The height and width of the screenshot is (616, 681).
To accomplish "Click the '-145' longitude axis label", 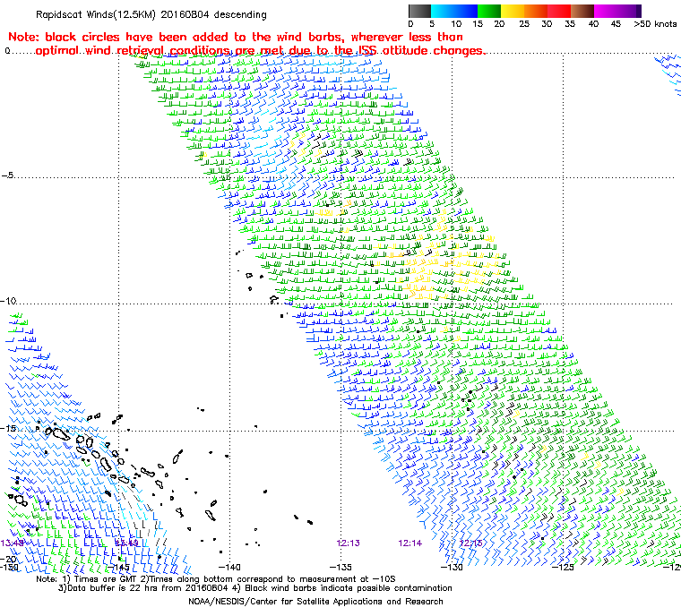I will point(118,567).
